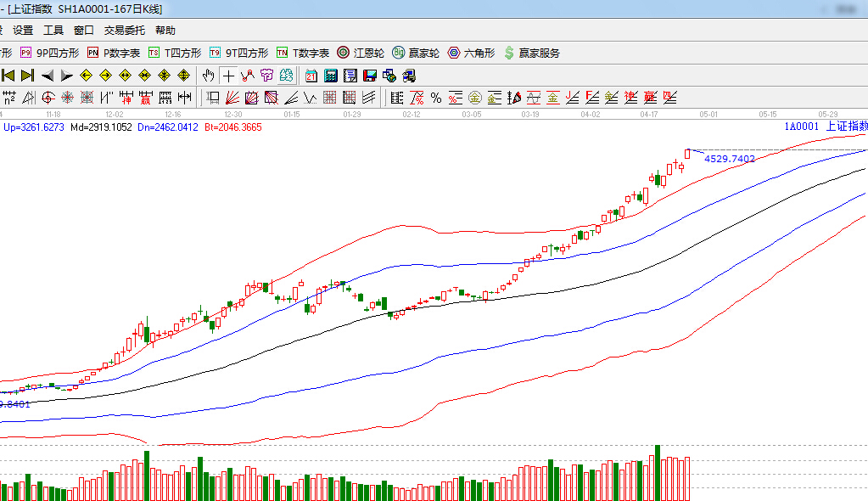Open the calculator icon

point(331,76)
